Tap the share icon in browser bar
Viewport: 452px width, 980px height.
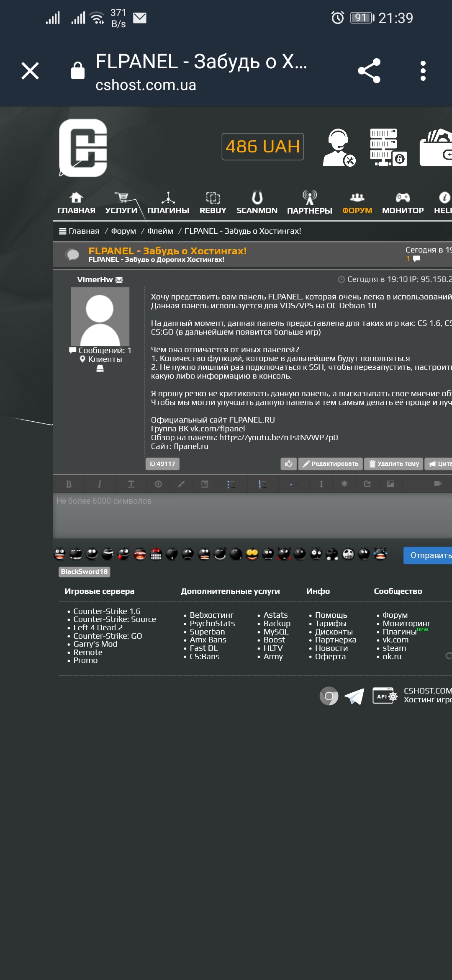(369, 71)
